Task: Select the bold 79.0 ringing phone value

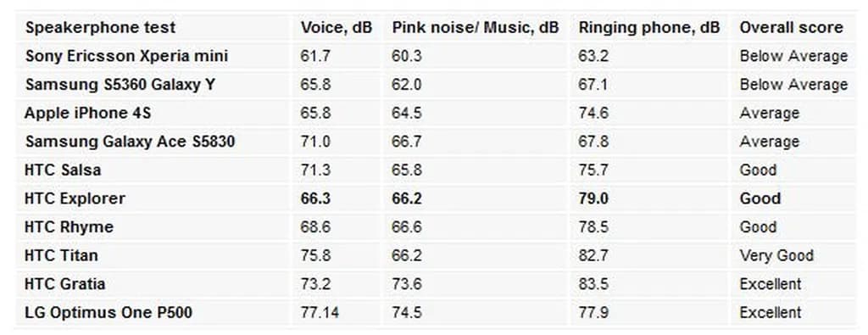Action: coord(593,198)
